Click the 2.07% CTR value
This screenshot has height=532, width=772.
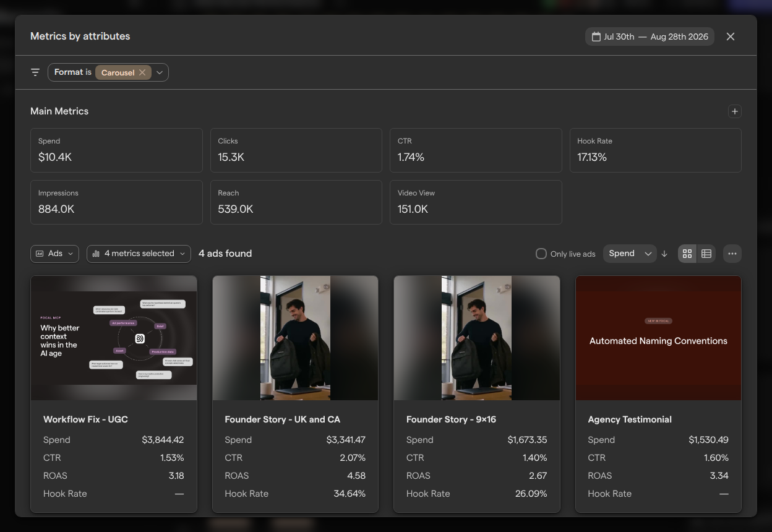pos(353,458)
